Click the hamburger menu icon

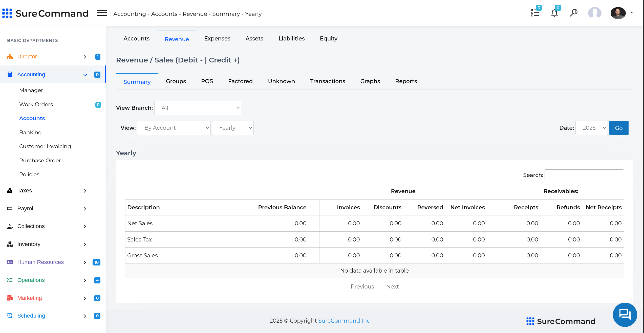click(x=102, y=13)
